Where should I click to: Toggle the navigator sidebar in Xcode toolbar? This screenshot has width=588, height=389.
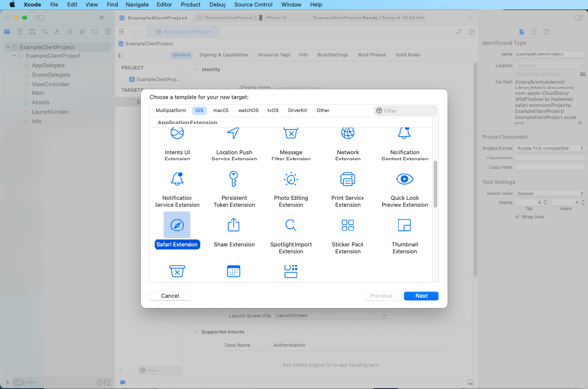(40, 18)
